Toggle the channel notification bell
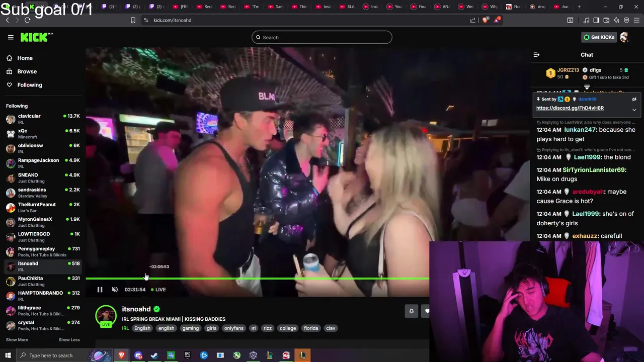644x362 pixels. coord(411,311)
